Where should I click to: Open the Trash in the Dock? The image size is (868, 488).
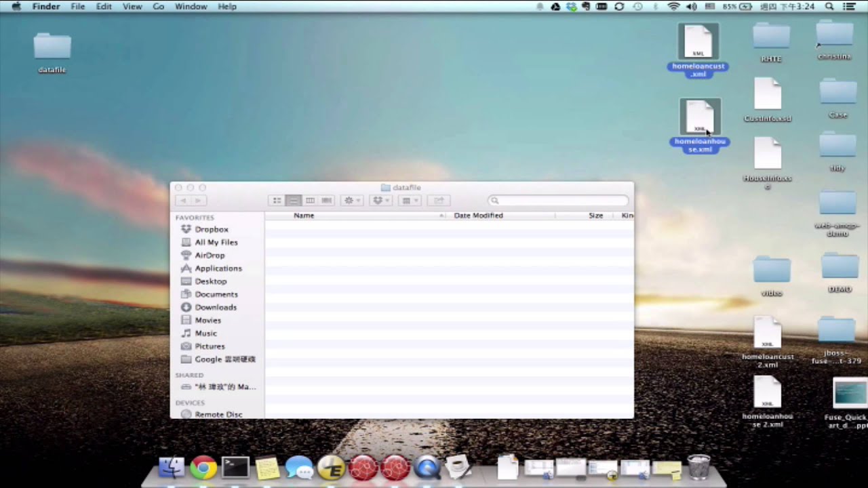coord(698,467)
